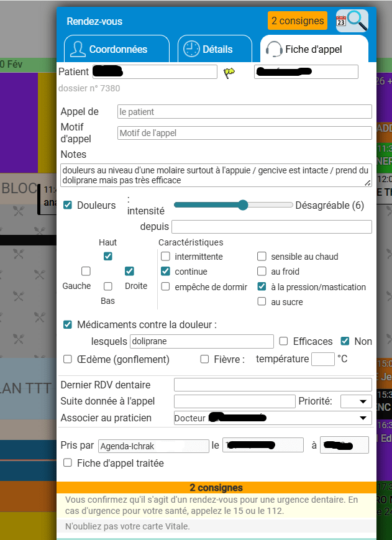Click the 2 consignes orange banner header
Image resolution: width=392 pixels, height=540 pixels.
[216, 488]
